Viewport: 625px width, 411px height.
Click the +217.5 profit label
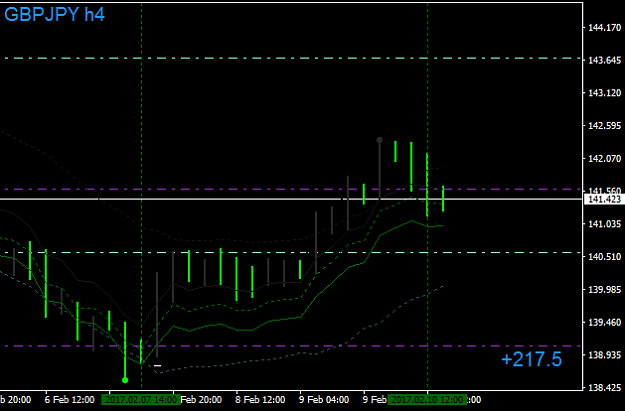click(531, 359)
